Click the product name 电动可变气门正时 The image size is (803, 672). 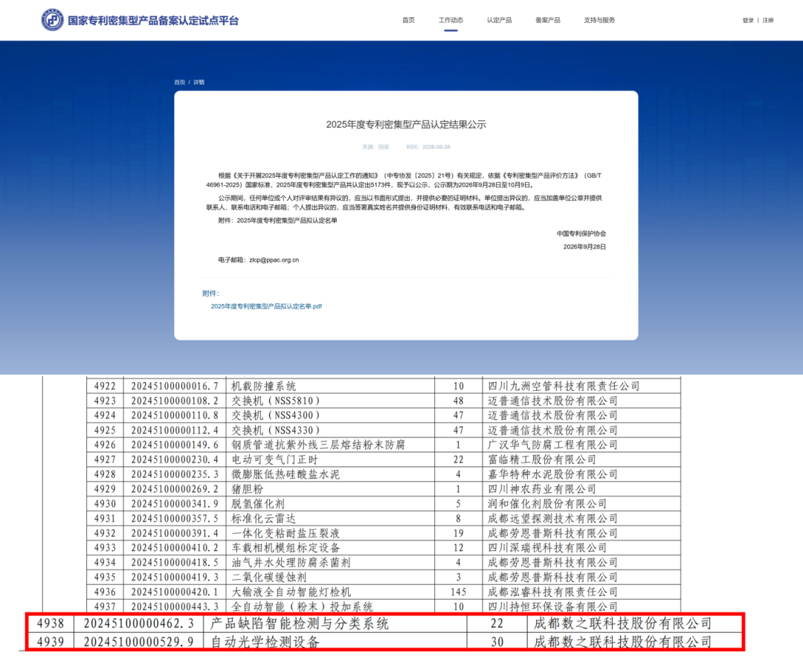(x=274, y=460)
